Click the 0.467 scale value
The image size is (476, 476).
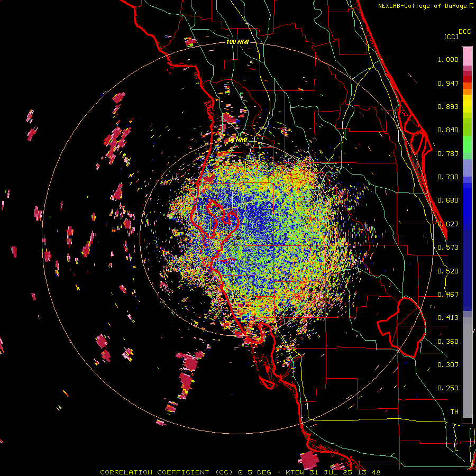pyautogui.click(x=448, y=295)
